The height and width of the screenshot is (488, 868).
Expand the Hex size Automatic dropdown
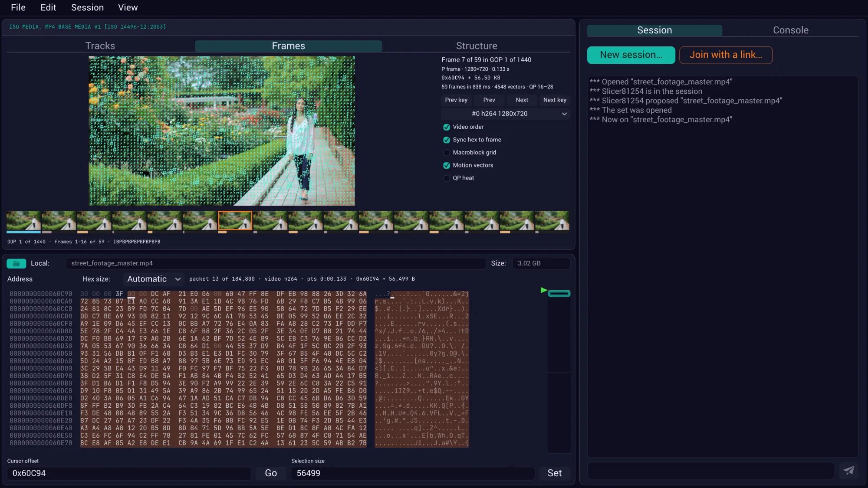pos(153,279)
